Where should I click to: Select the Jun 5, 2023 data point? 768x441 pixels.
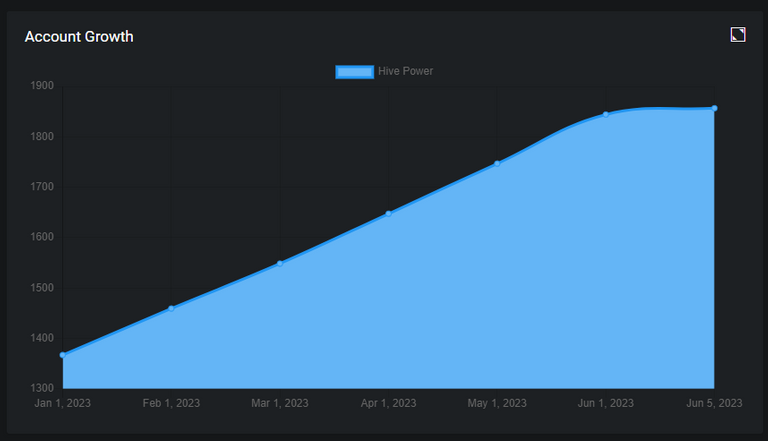[714, 108]
